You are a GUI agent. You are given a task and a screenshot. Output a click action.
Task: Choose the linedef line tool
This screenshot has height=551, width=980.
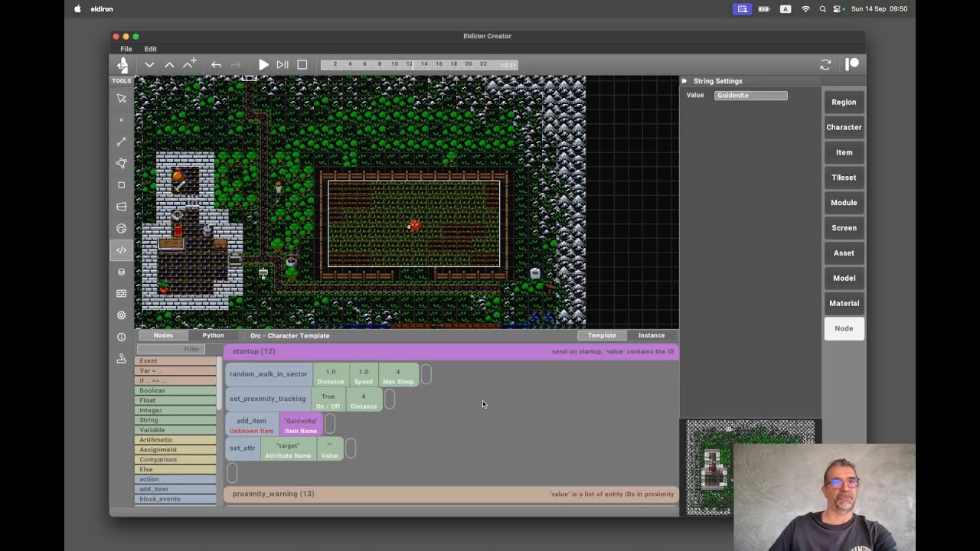point(121,142)
